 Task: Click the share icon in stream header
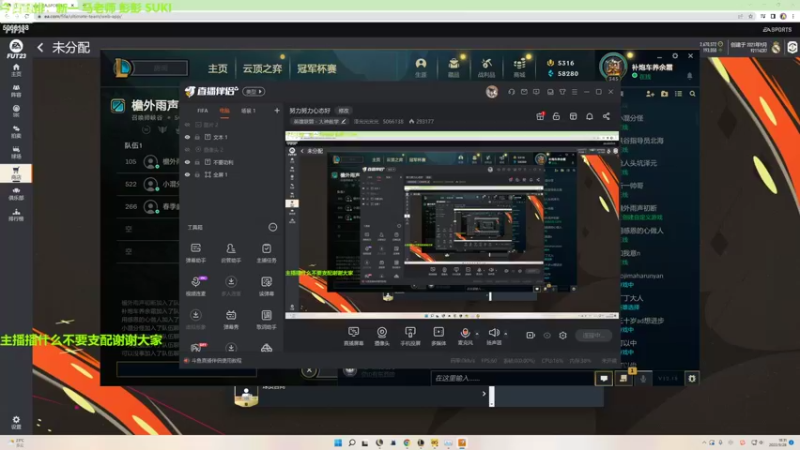click(x=607, y=117)
